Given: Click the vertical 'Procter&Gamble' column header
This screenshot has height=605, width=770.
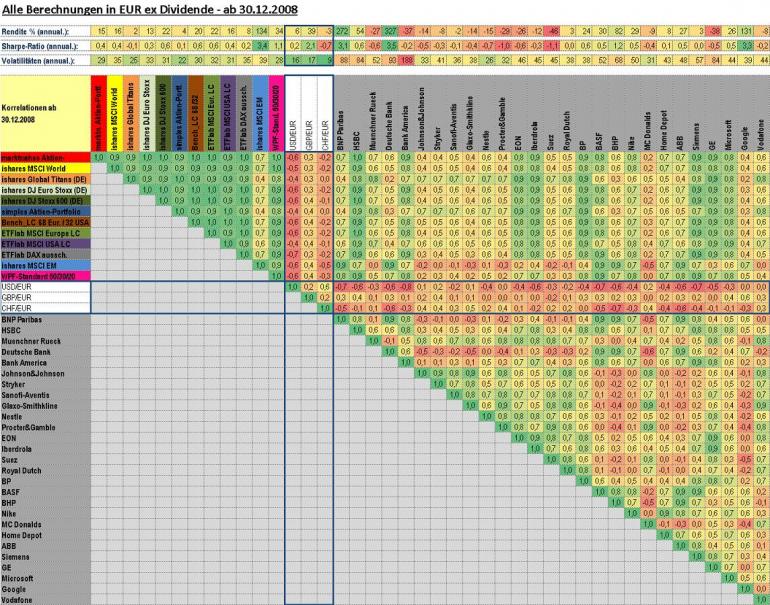Looking at the screenshot, I should pyautogui.click(x=502, y=113).
